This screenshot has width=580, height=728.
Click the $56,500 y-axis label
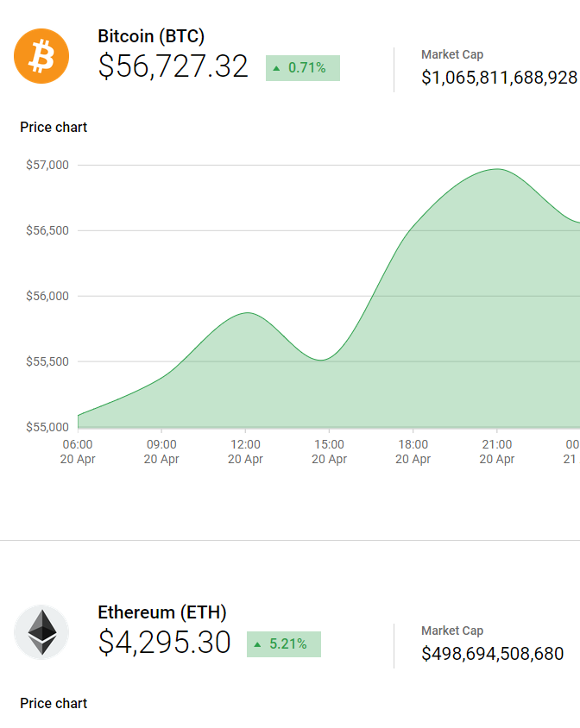47,230
